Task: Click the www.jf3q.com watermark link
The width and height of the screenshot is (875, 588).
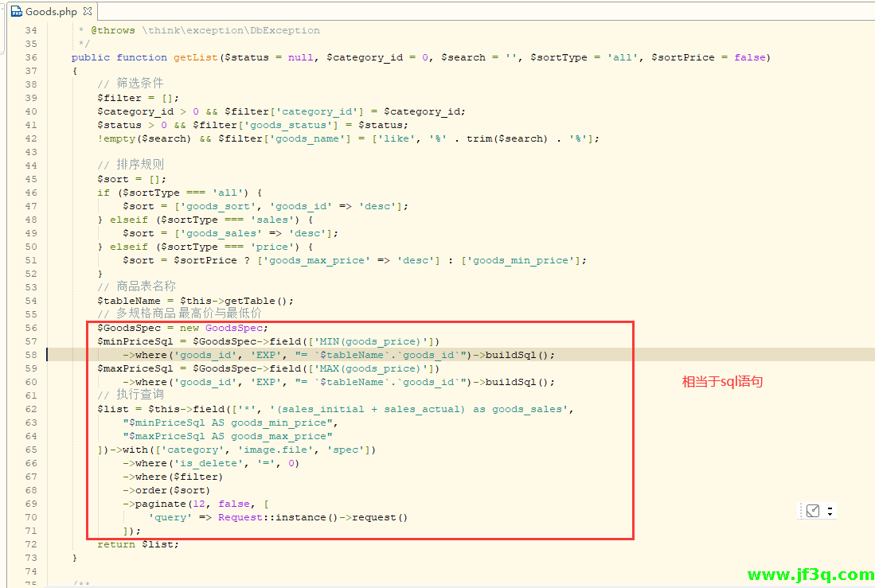Action: tap(811, 574)
